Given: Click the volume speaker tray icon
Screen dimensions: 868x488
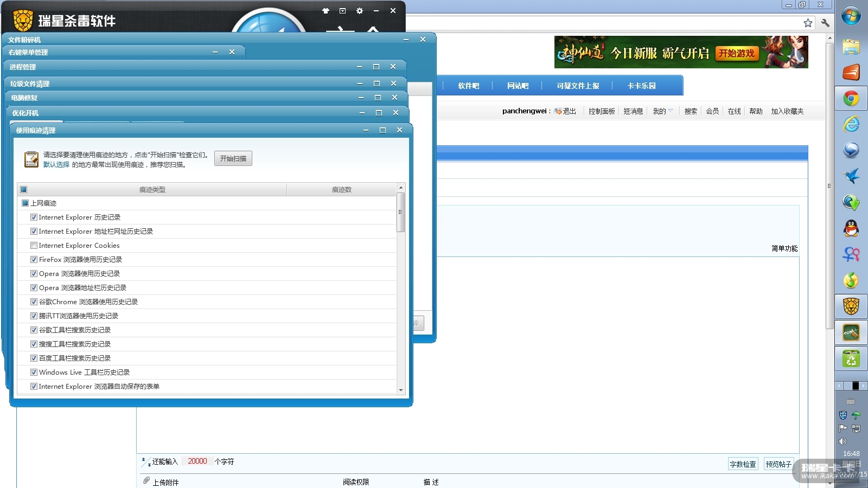Looking at the screenshot, I should [843, 441].
